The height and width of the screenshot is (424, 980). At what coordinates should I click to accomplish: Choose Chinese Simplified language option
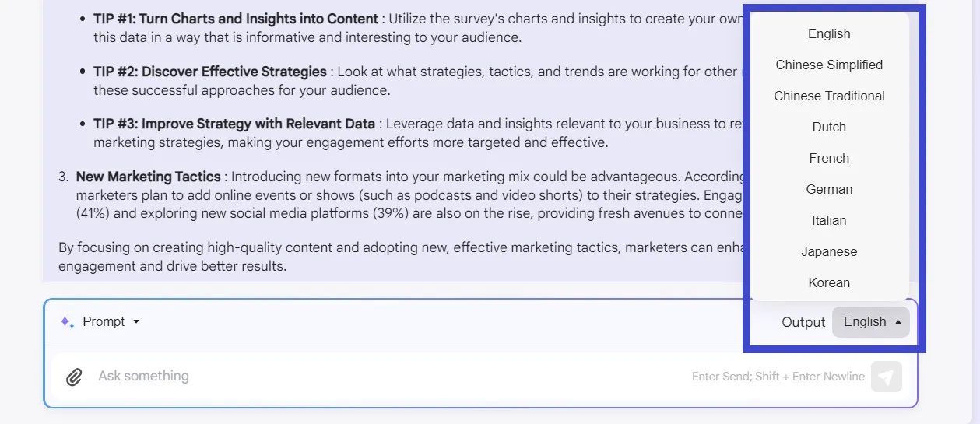click(x=829, y=65)
